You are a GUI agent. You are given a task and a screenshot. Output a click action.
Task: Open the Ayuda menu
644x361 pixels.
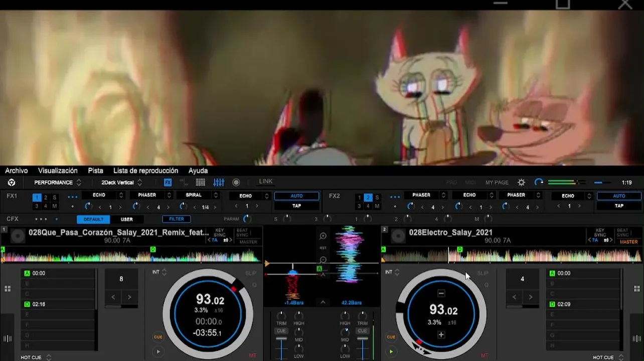[198, 170]
